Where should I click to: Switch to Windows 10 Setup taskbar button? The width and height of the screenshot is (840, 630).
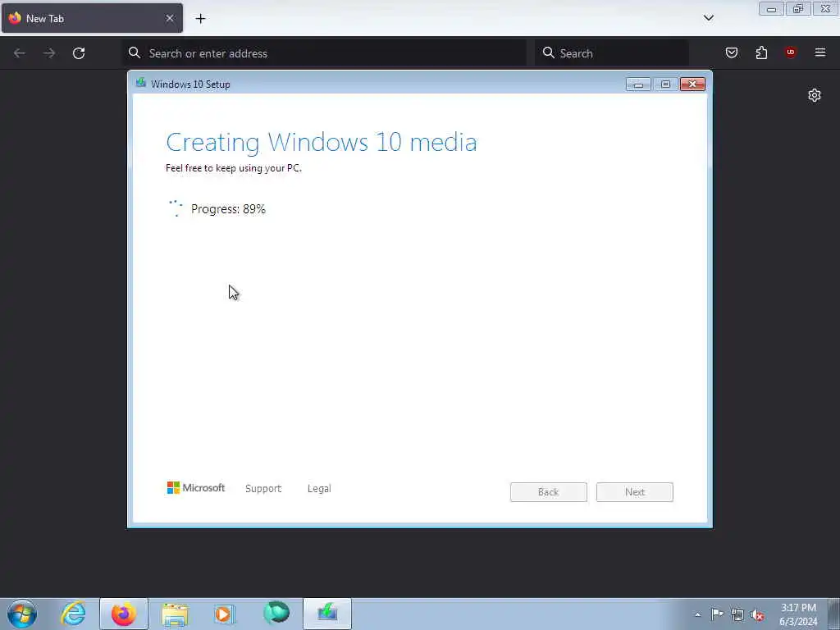tap(327, 614)
